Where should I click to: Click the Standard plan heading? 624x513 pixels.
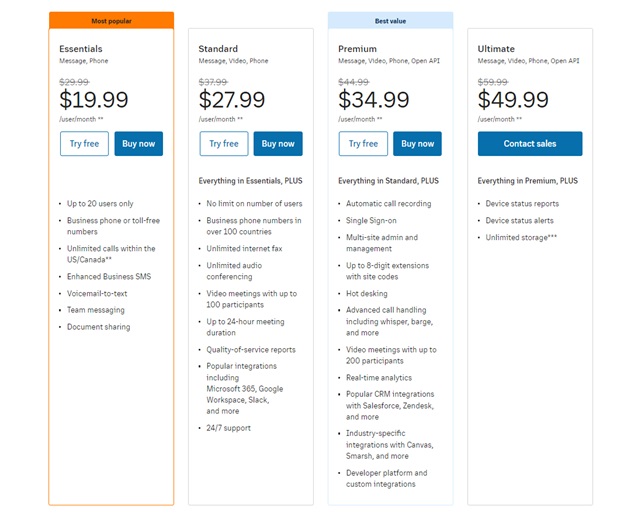point(218,49)
